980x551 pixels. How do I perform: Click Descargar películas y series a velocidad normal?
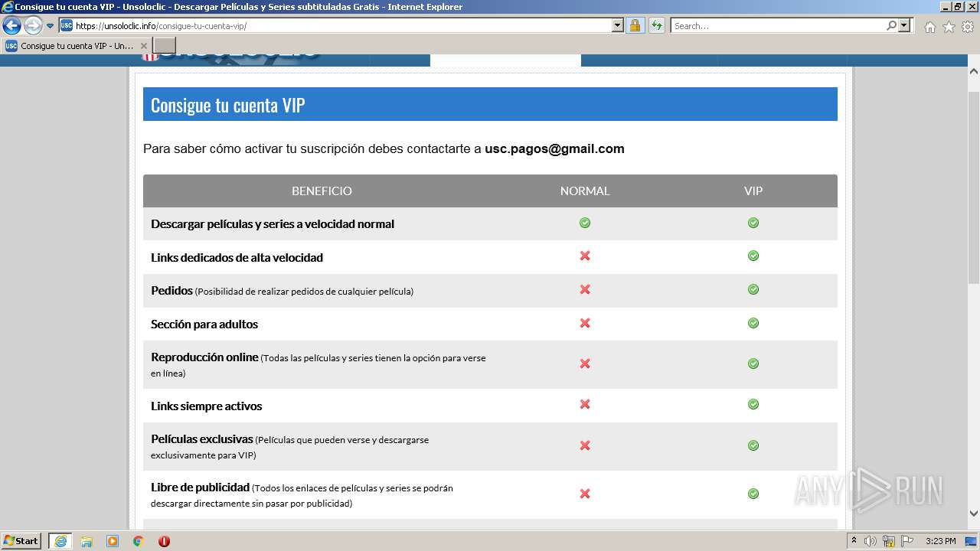tap(273, 224)
